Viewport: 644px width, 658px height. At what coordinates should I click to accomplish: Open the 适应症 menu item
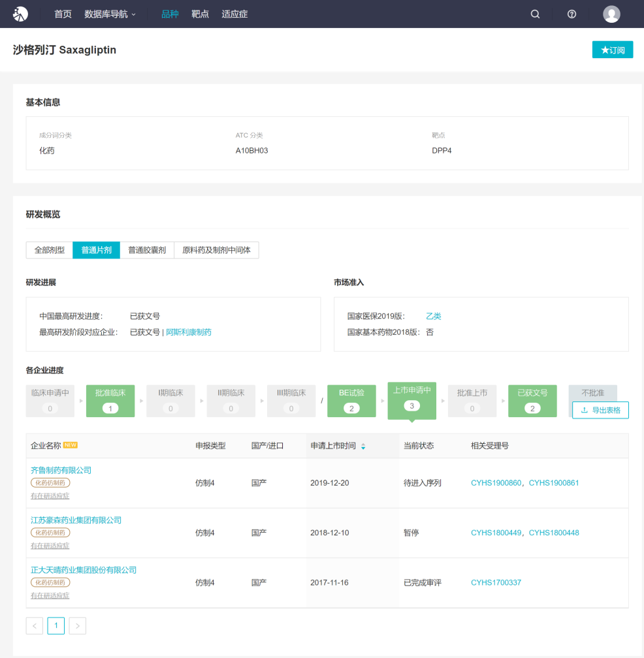pos(234,14)
